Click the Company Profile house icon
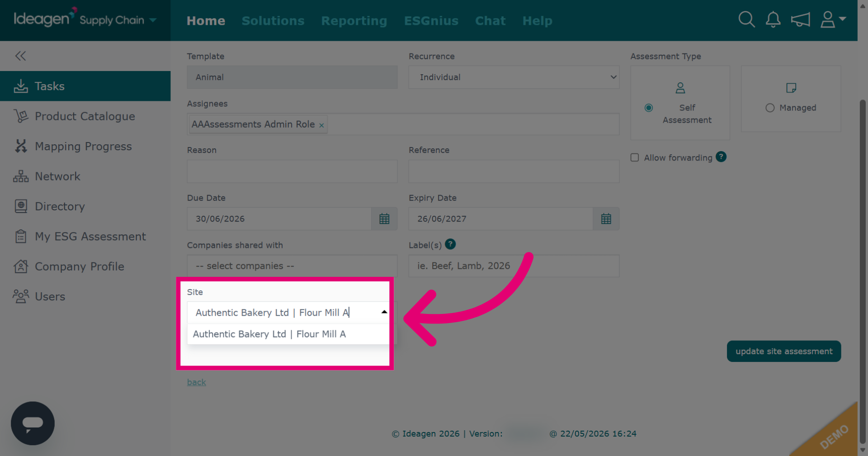 [x=21, y=266]
